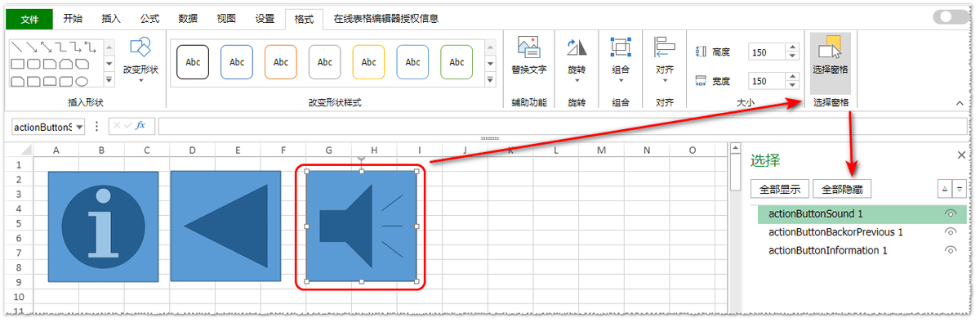
Task: Collapse the ribbon with the chevron
Action: (x=960, y=103)
